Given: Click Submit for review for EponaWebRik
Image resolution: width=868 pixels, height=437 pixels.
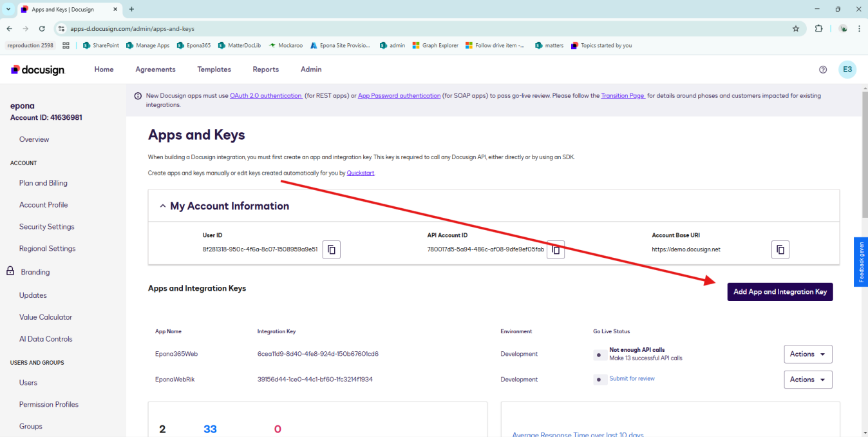Looking at the screenshot, I should pyautogui.click(x=632, y=379).
